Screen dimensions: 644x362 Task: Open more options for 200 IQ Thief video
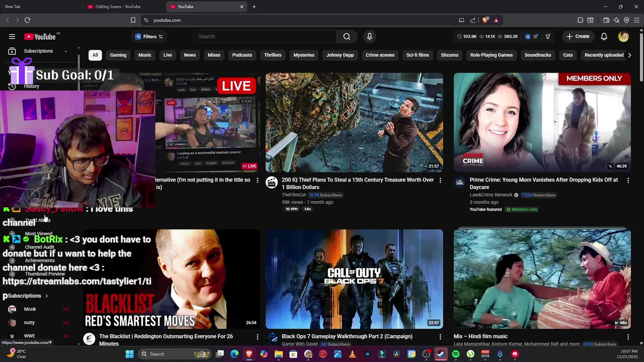[440, 180]
